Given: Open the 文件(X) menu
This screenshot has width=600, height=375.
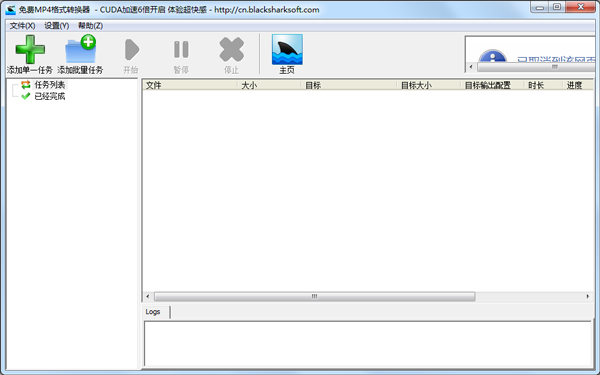Looking at the screenshot, I should click(22, 26).
